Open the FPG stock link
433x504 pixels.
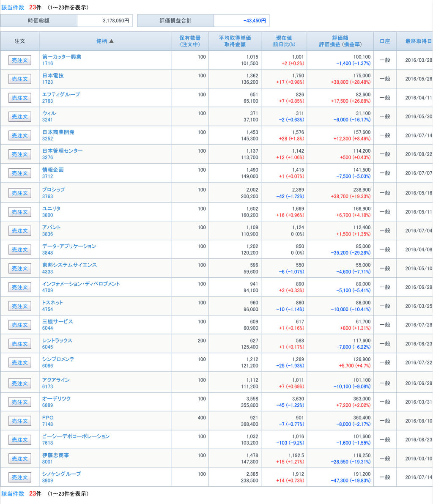pos(48,418)
